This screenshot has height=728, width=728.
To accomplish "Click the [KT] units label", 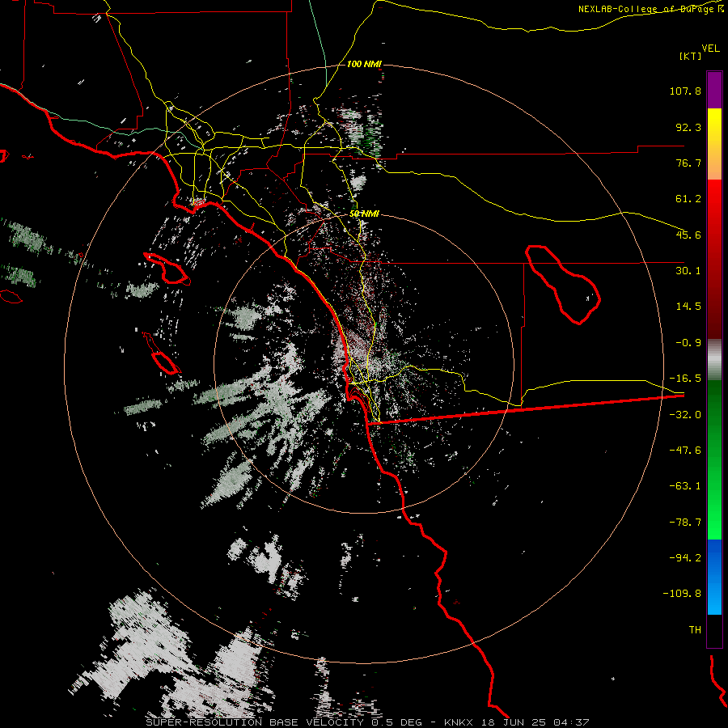I will [x=690, y=56].
